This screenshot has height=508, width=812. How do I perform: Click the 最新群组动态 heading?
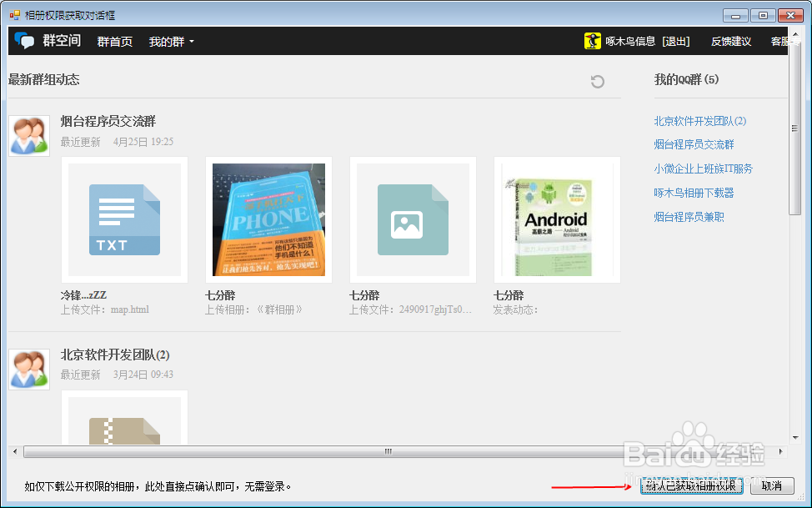click(44, 79)
